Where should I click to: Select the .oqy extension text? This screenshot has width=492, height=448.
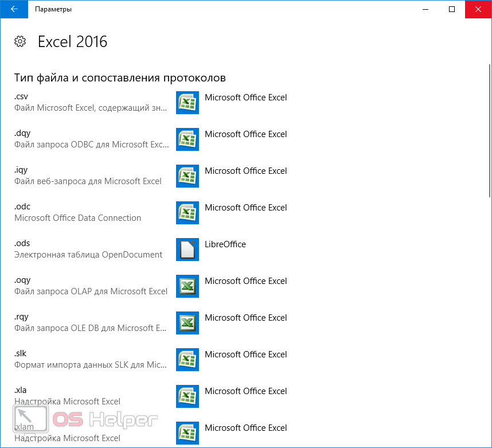click(x=22, y=281)
